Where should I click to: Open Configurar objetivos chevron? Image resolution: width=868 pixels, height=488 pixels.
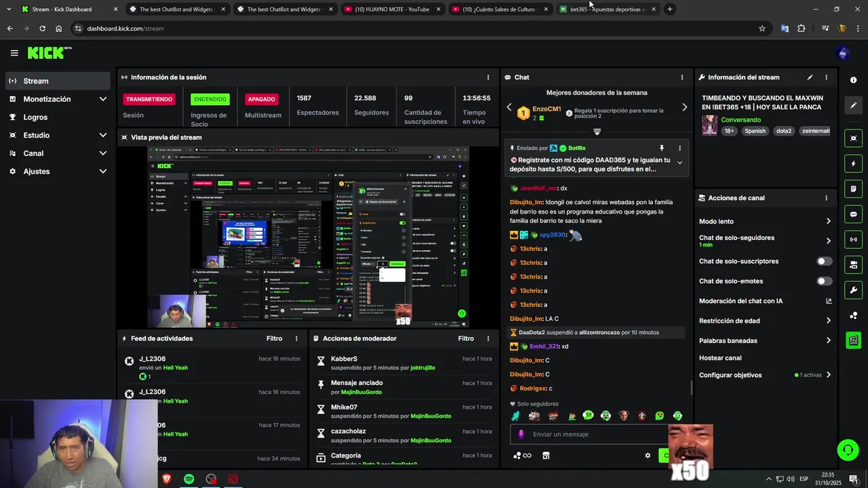click(x=828, y=375)
